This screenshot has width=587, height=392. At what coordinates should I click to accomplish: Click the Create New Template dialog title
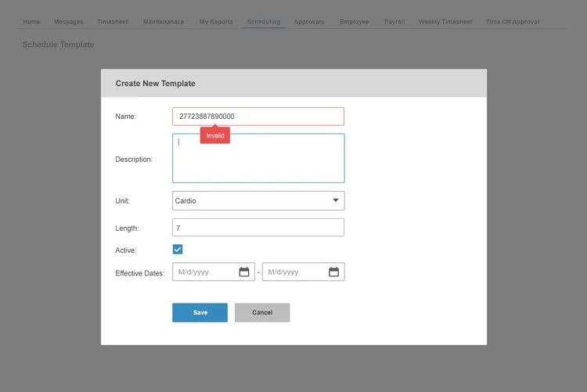pos(156,84)
